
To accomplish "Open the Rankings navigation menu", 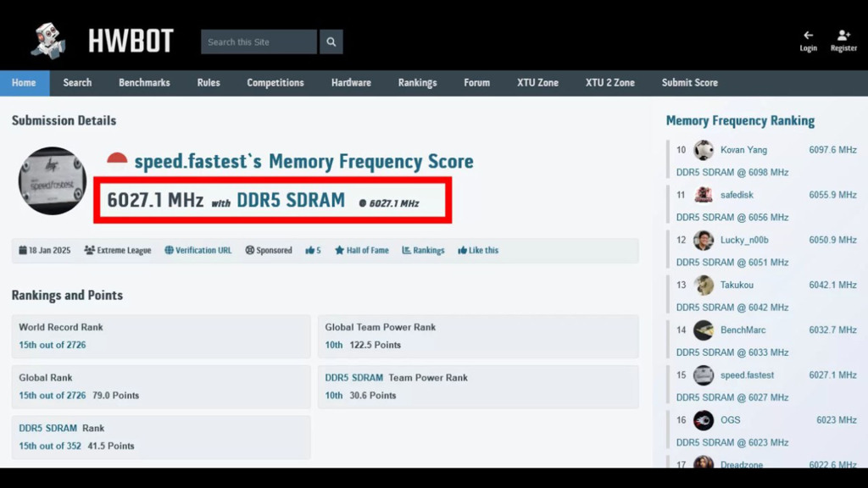I will 417,83.
